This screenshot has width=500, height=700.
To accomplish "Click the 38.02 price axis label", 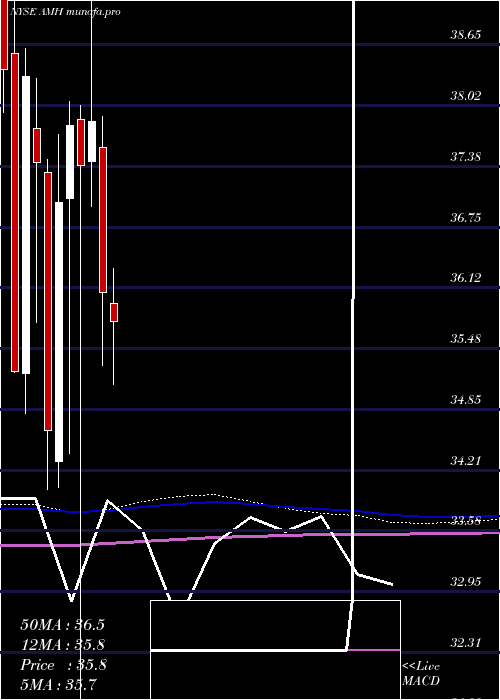I will tap(466, 96).
